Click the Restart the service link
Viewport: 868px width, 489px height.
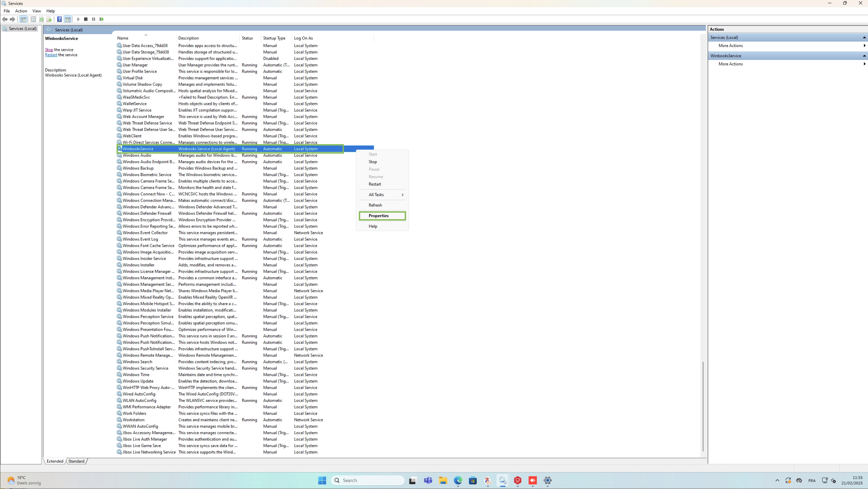tap(51, 55)
